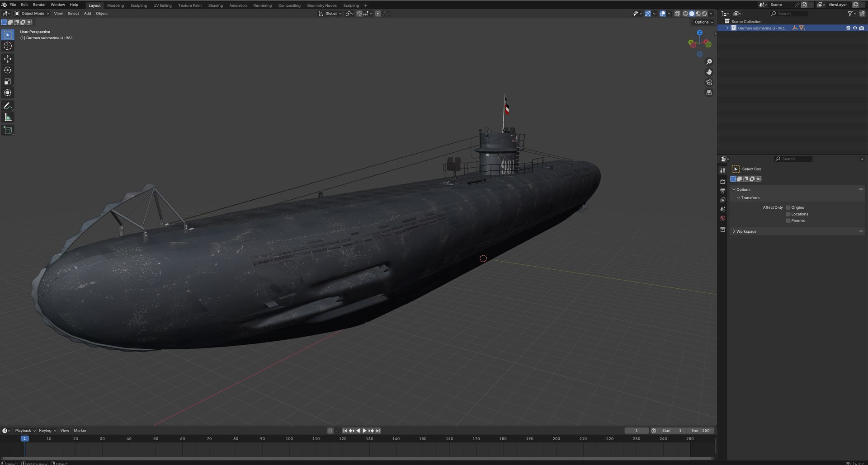Jump to the timeline start frame
This screenshot has width=868, height=465.
click(x=345, y=431)
